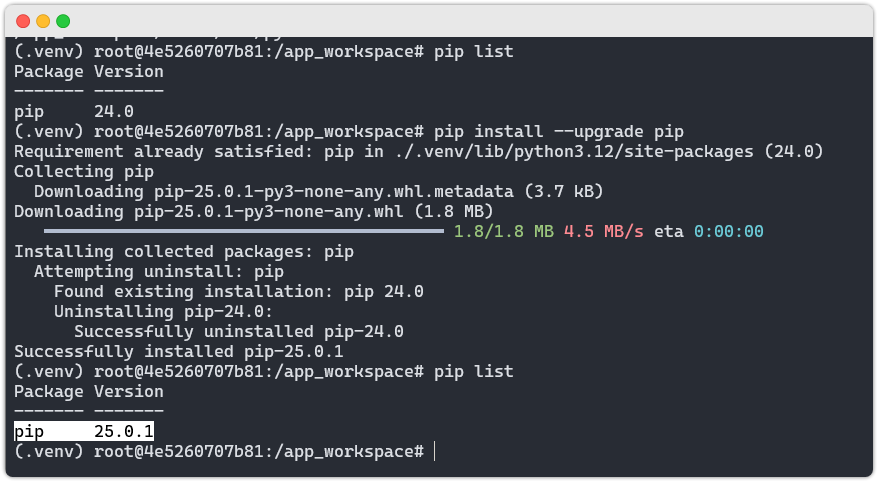This screenshot has height=482, width=878.
Task: Click the whl.metadata (3.7 kB) download line
Action: click(x=319, y=191)
